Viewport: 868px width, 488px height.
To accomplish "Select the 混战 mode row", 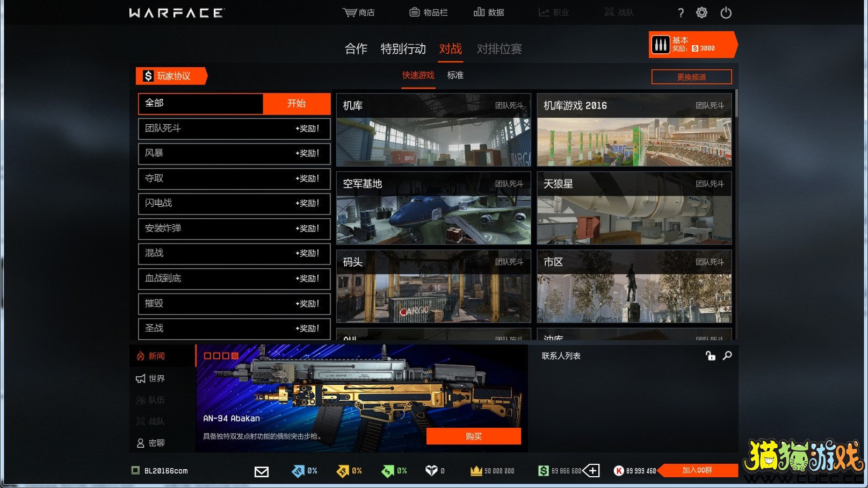I will 234,253.
